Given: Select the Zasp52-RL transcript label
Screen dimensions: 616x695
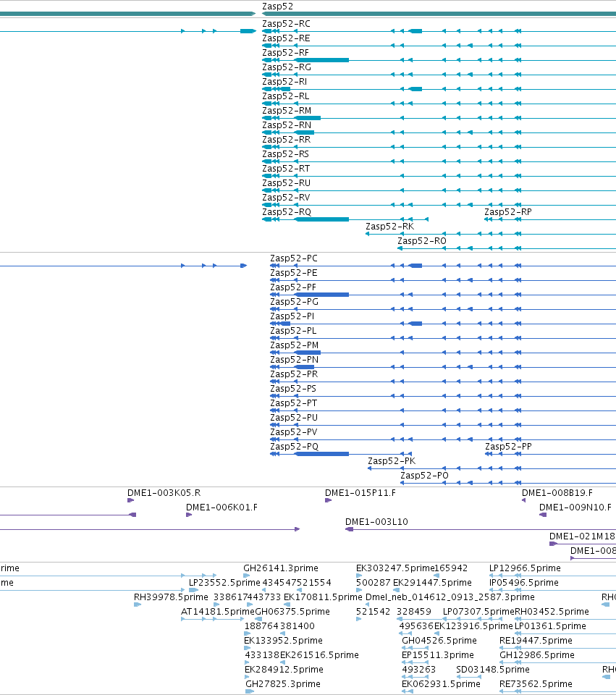Looking at the screenshot, I should [286, 96].
